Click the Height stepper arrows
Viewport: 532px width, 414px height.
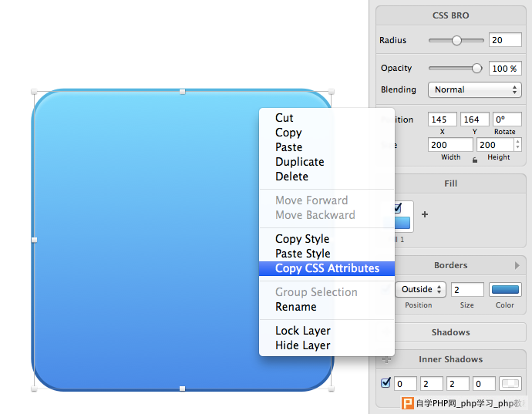click(517, 145)
